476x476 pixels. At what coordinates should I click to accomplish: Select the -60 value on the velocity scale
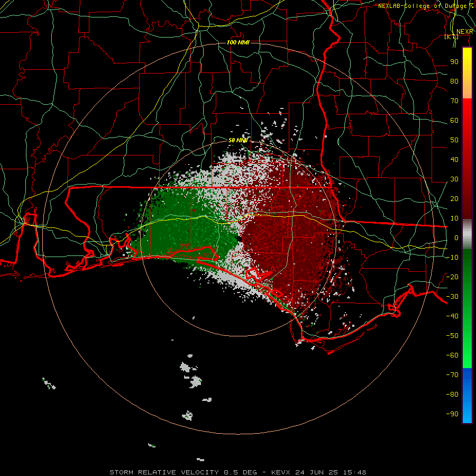(452, 355)
